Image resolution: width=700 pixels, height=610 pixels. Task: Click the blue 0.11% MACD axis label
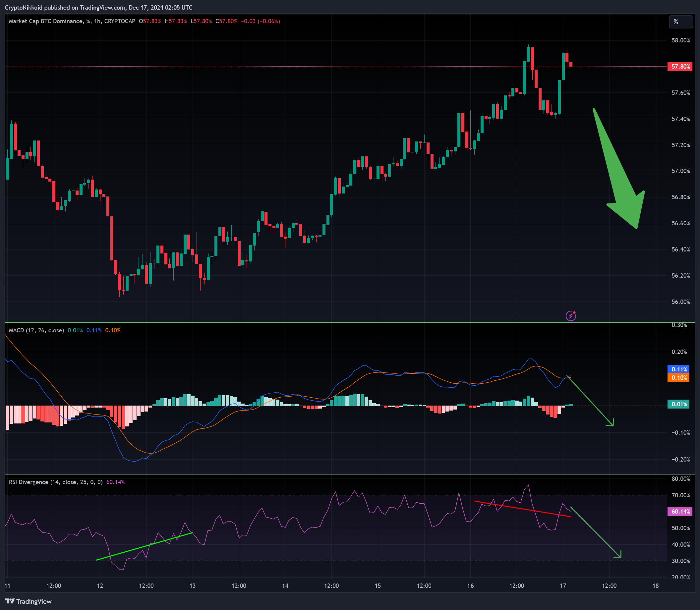678,369
